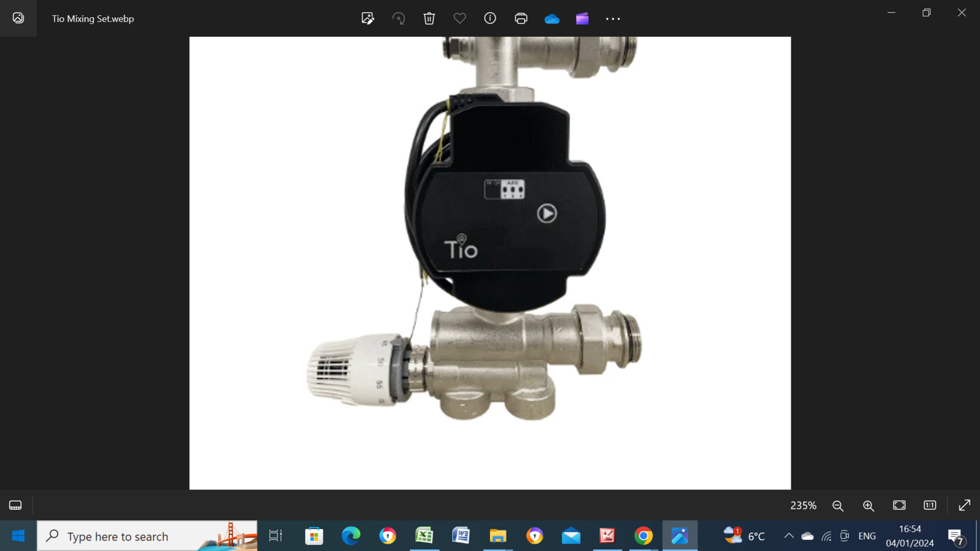Open Clipchamp video editor icon
Viewport: 980px width, 551px height.
582,18
